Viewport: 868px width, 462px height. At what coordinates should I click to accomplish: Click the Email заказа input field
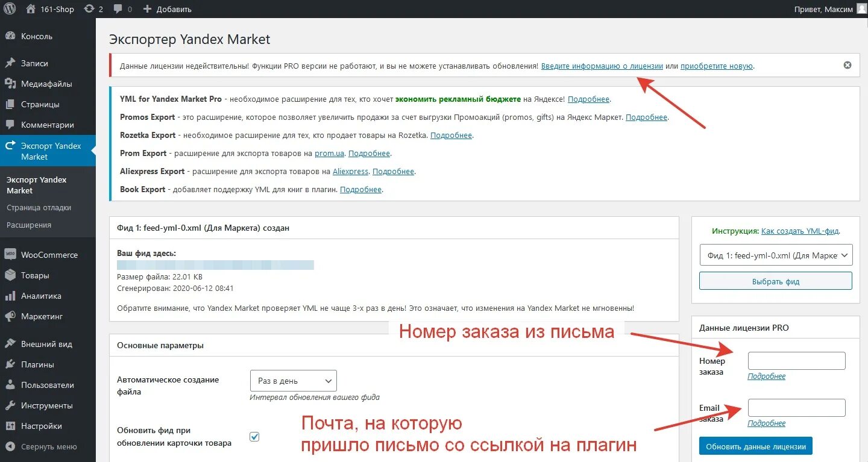click(796, 408)
